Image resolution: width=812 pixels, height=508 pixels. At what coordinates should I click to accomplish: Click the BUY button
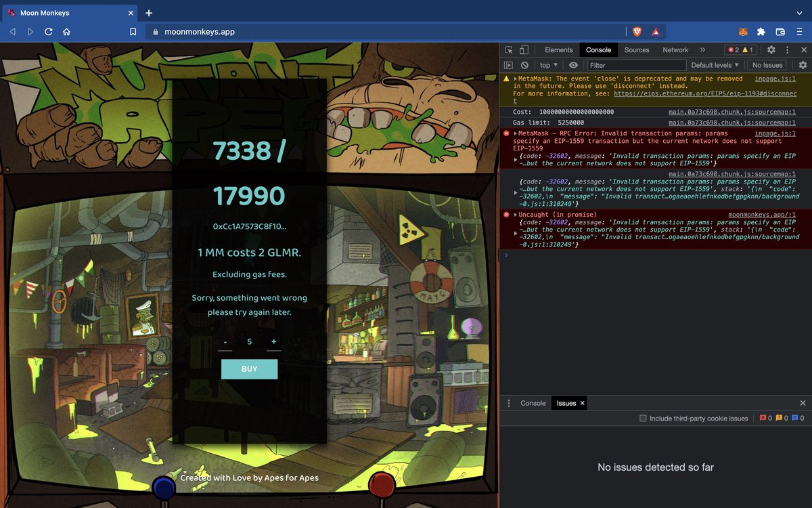pos(249,369)
